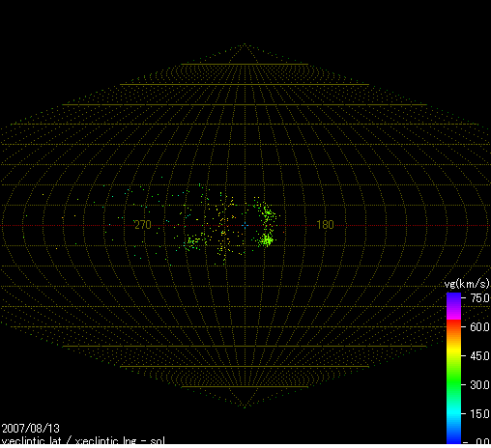Viewport: 491px width, 448px height.
Task: Click the 15.0 legend value
Action: point(480,413)
